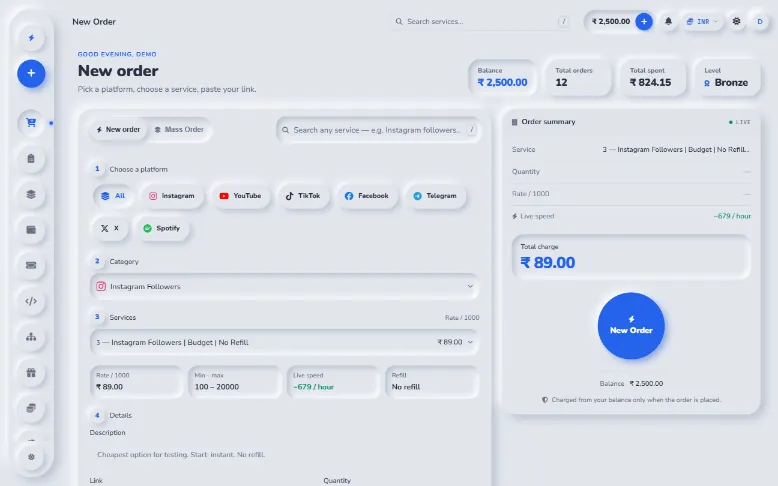
Task: Select the Facebook platform chip
Action: (x=367, y=196)
